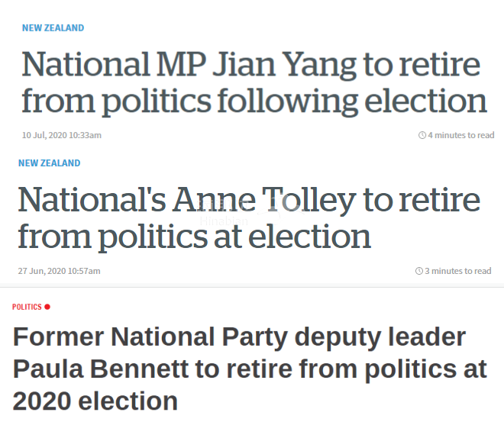
Task: Open the first NEW ZEALAND category link
Action: pos(53,28)
